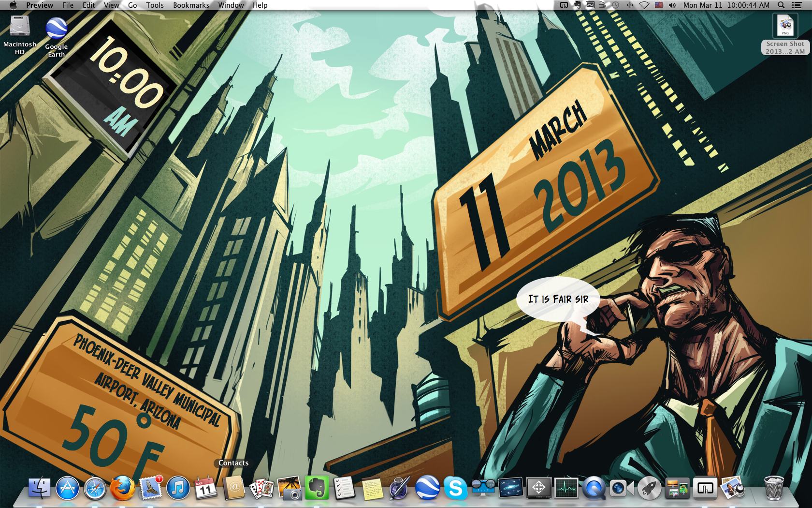Image resolution: width=812 pixels, height=508 pixels.
Task: Open Skype from the dock
Action: [455, 488]
